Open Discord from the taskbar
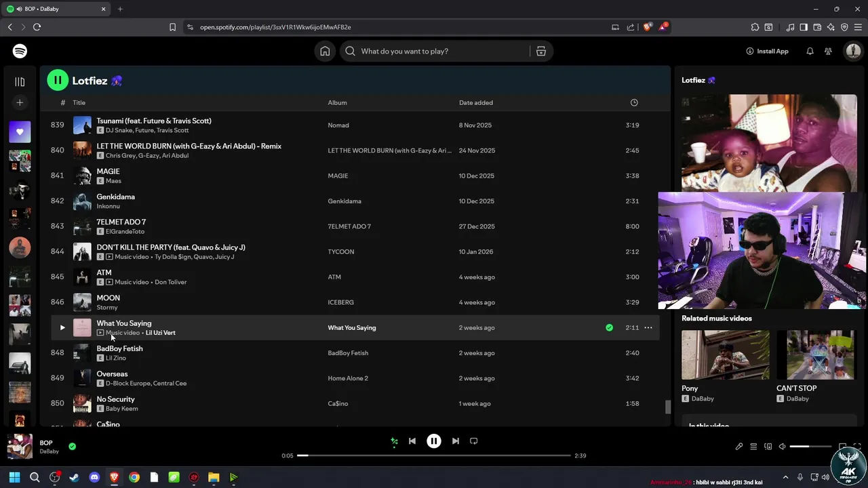Screen dimensions: 868x488 tap(94, 477)
